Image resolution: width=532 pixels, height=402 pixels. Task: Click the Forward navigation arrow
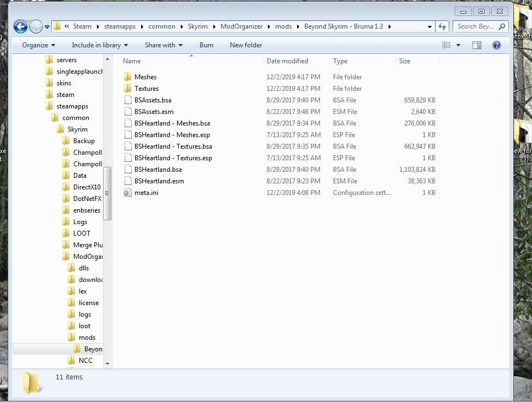coord(36,26)
